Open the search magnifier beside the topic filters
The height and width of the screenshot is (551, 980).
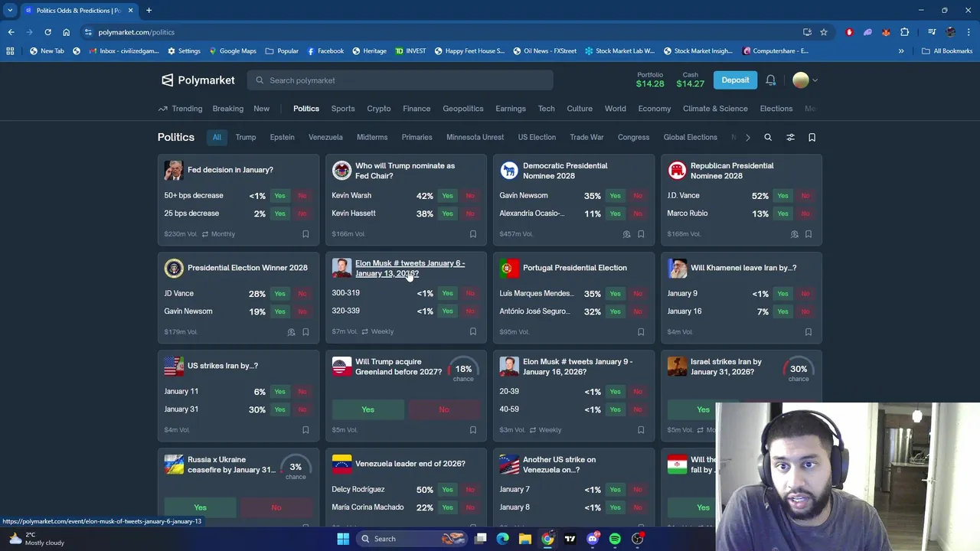[768, 138]
